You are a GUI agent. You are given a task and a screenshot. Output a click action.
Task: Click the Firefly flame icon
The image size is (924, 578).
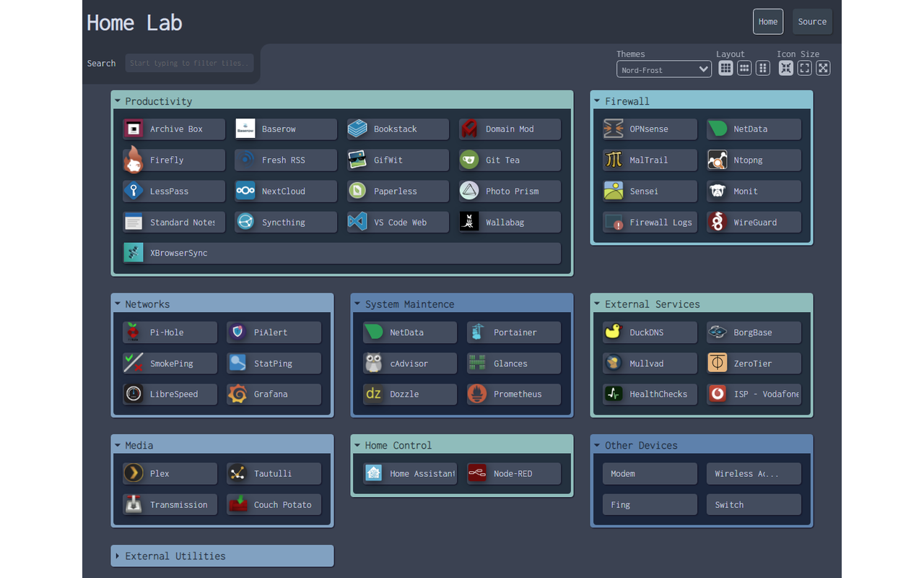[133, 160]
